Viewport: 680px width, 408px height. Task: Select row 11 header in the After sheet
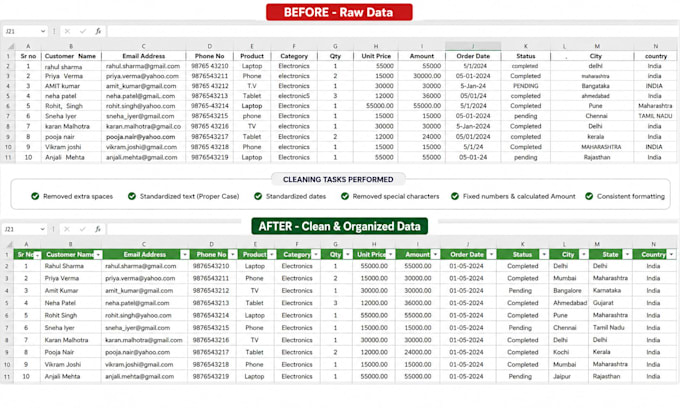click(7, 377)
